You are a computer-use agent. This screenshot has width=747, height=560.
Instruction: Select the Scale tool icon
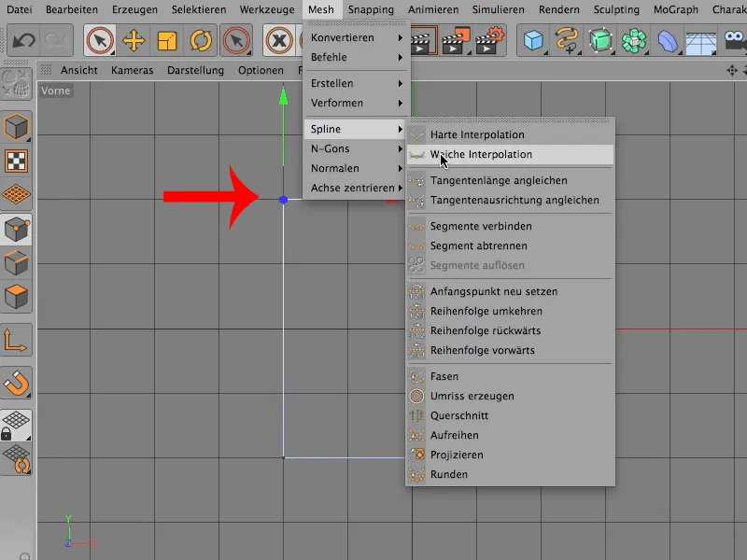coord(167,41)
